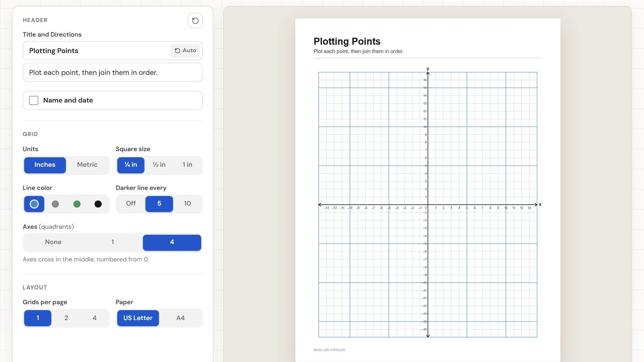Set axes quadrants to None

pos(53,242)
